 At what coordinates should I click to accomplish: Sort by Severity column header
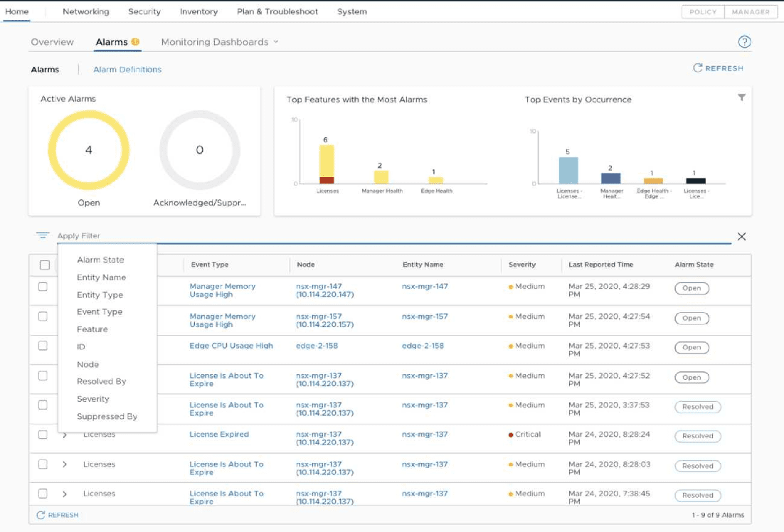tap(522, 265)
